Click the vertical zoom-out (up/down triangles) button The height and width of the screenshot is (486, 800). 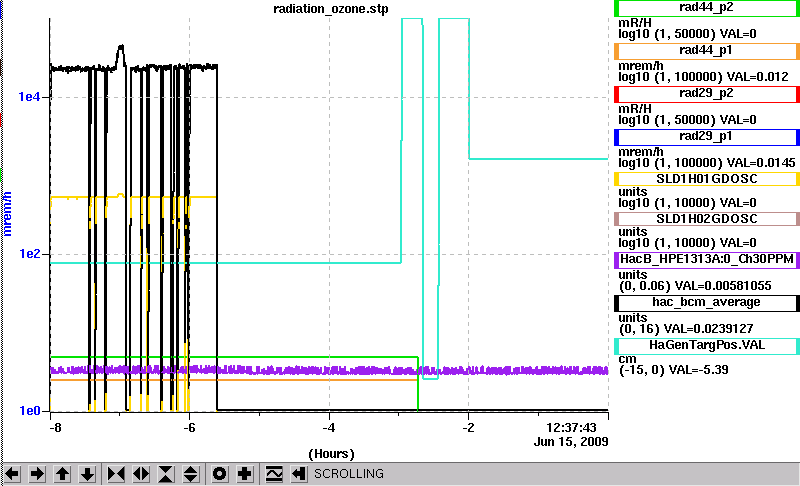[x=191, y=474]
